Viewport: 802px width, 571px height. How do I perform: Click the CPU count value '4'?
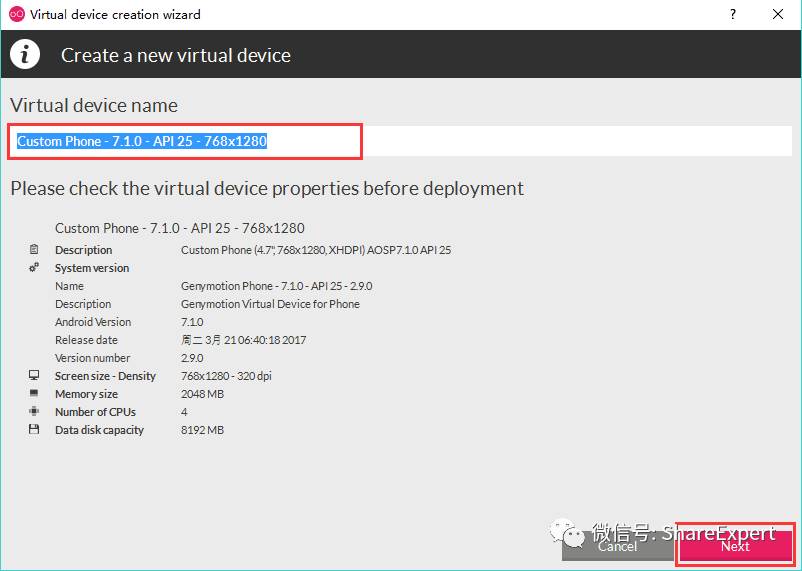184,412
